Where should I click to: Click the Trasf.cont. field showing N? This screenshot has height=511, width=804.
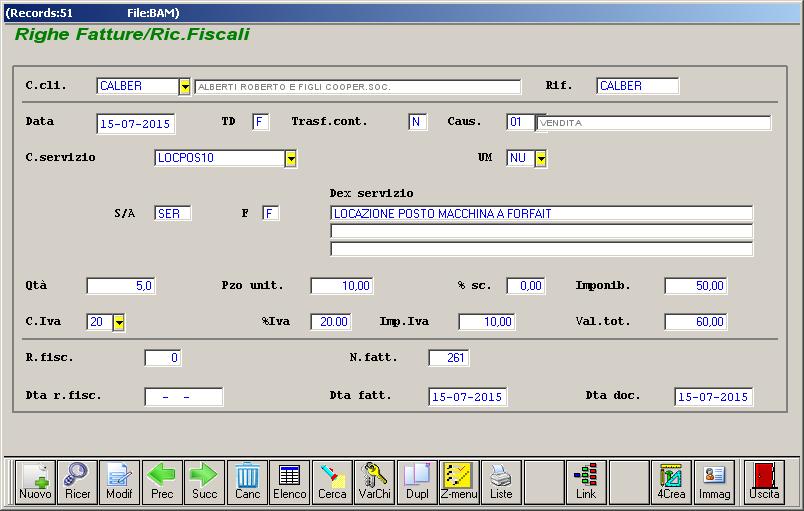coord(417,122)
